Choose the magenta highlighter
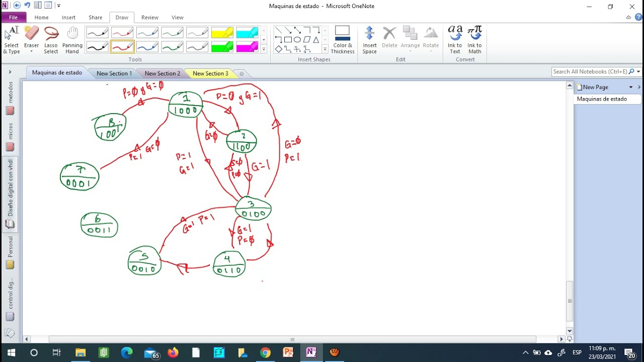Viewport: 644px width, 362px height. pos(248,47)
